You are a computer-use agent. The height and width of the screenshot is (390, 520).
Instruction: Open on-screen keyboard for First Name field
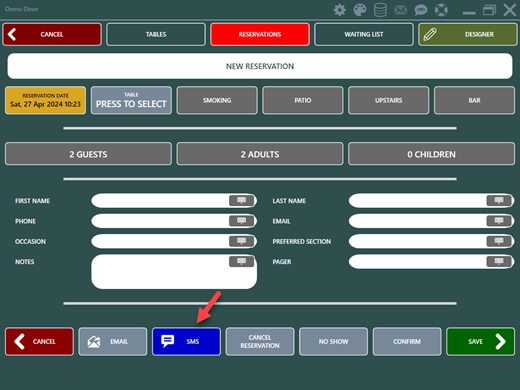coord(241,201)
